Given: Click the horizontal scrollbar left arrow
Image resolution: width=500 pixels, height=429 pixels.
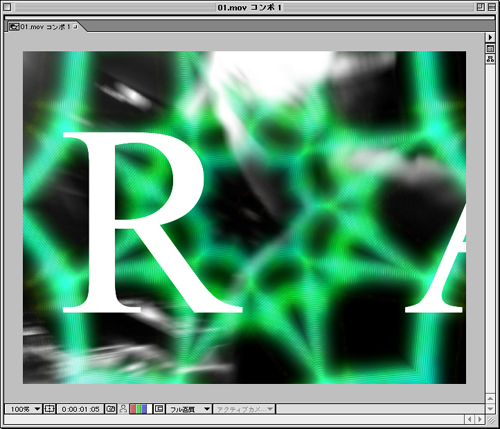Looking at the screenshot, I should (x=470, y=419).
